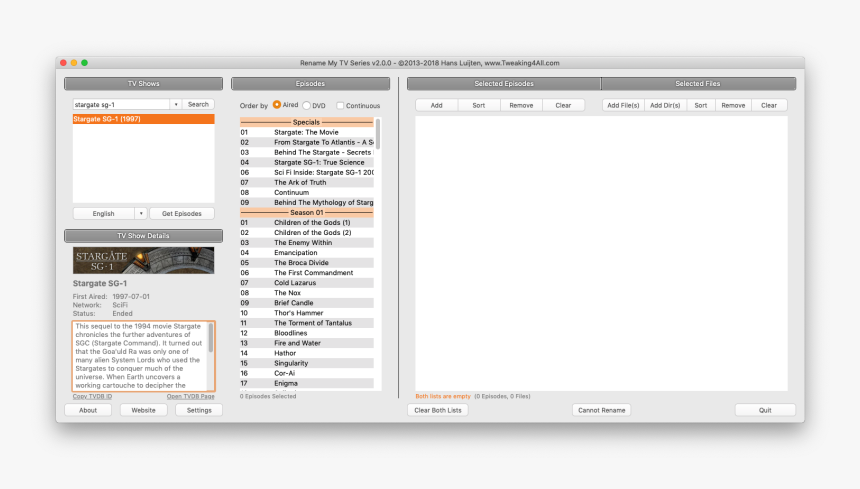860x489 pixels.
Task: Select episode Brief Candle
Action: pyautogui.click(x=307, y=303)
